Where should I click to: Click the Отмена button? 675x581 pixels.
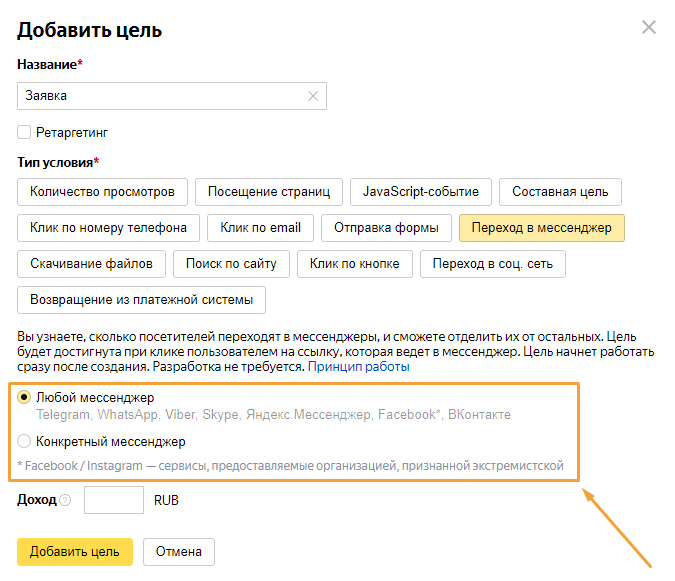[x=178, y=552]
